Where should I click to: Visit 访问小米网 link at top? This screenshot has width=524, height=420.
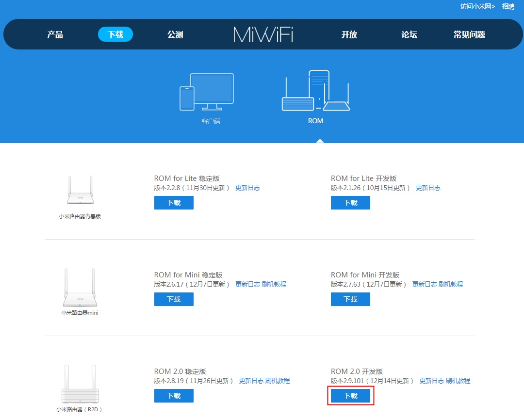coord(477,6)
